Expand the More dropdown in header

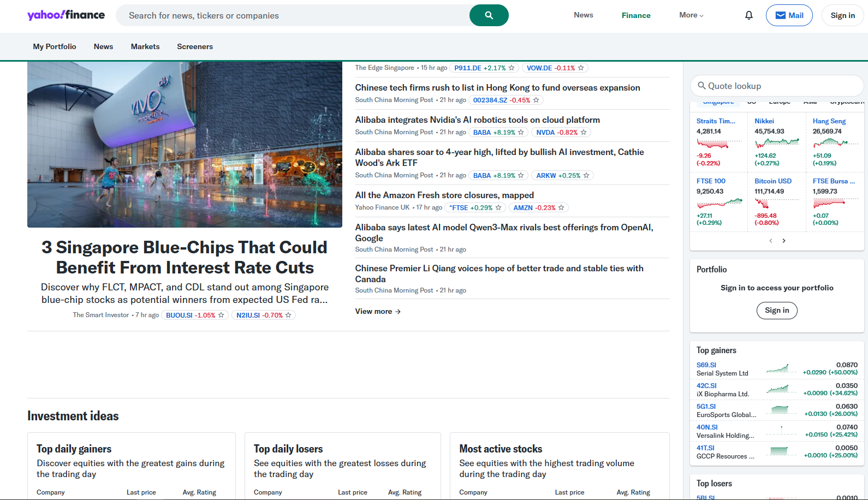coord(691,15)
